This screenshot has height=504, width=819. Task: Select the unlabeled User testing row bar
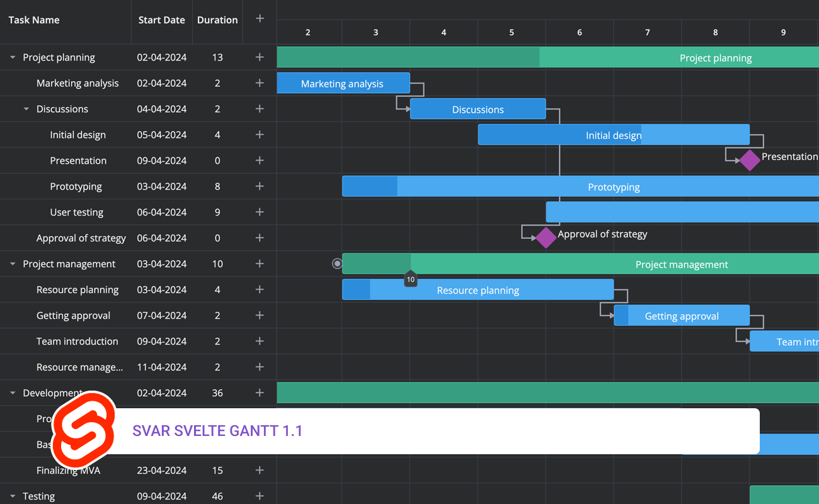[x=682, y=212]
